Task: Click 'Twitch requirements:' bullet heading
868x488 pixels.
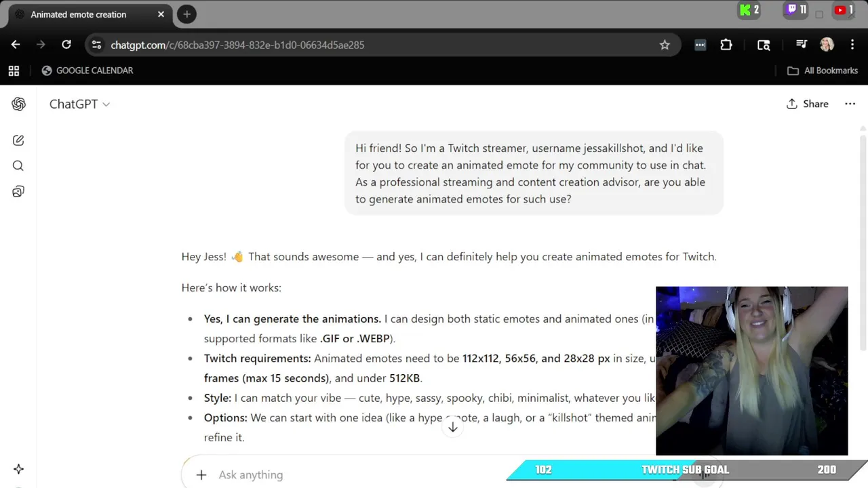Action: [258, 359]
